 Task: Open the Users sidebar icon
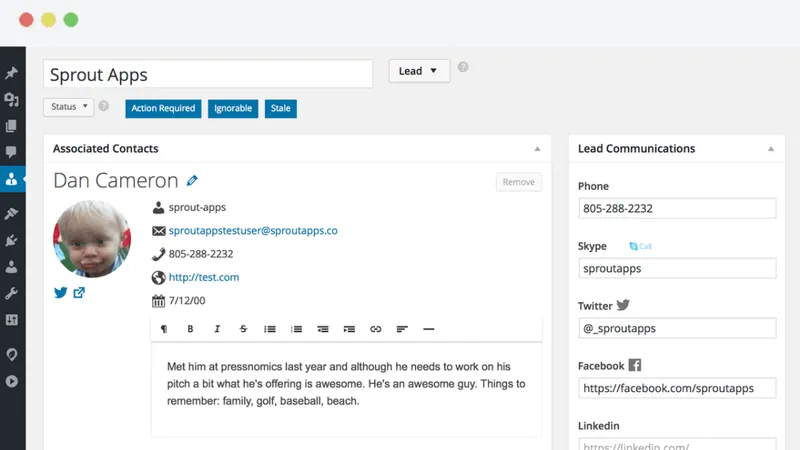(11, 267)
